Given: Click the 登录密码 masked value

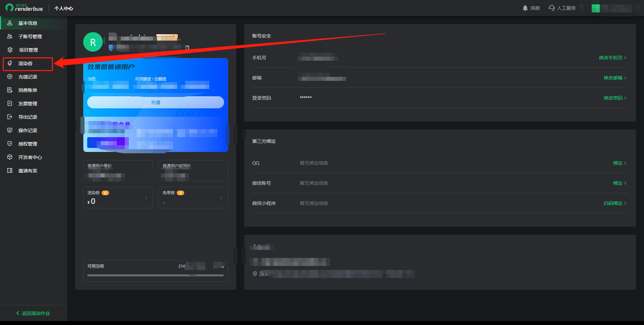Looking at the screenshot, I should click(x=306, y=98).
